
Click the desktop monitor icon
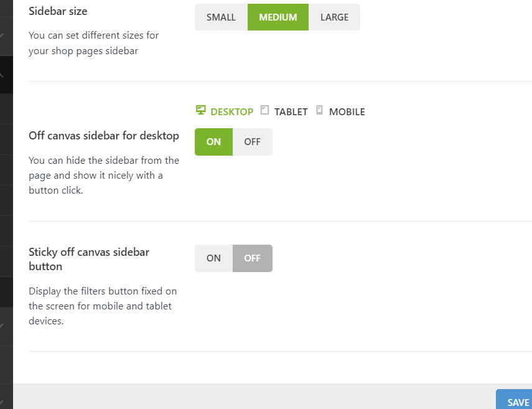[200, 111]
